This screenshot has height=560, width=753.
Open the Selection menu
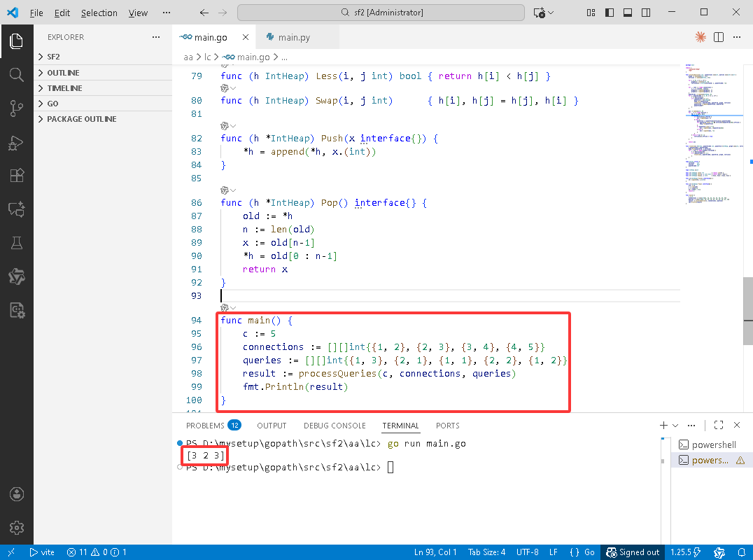(x=99, y=13)
